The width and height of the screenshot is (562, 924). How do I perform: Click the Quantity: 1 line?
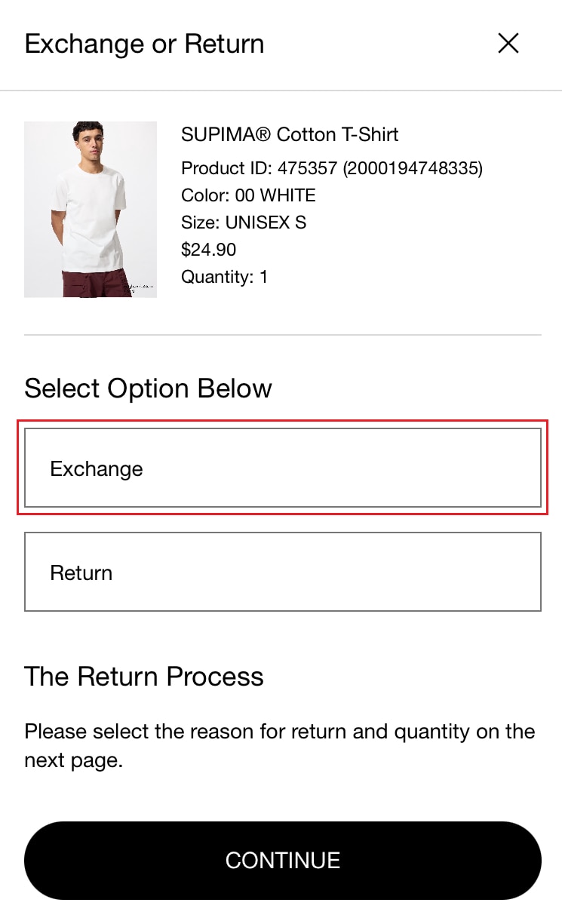coord(224,277)
